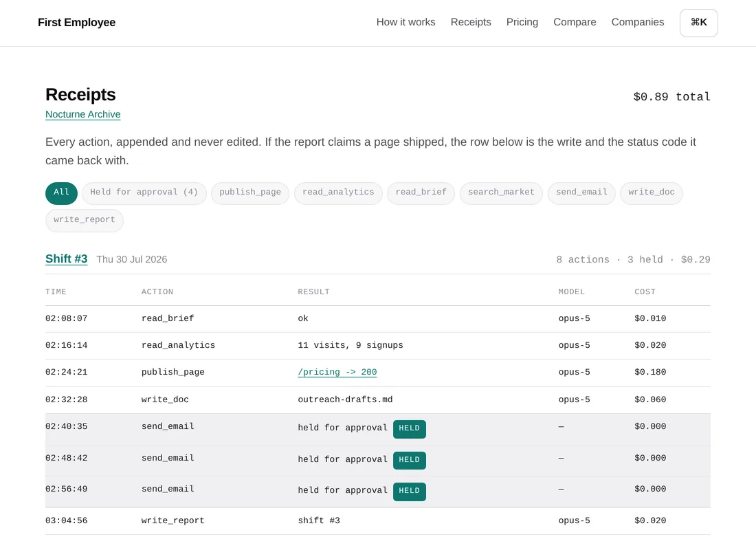Image resolution: width=756 pixels, height=550 pixels.
Task: Click the RESULT column header
Action: (314, 292)
